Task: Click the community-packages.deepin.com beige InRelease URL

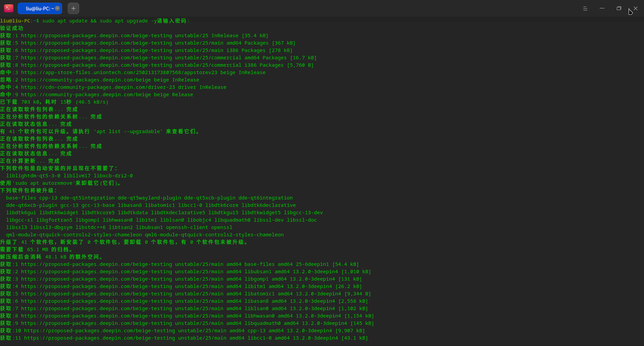Action: coord(86,80)
